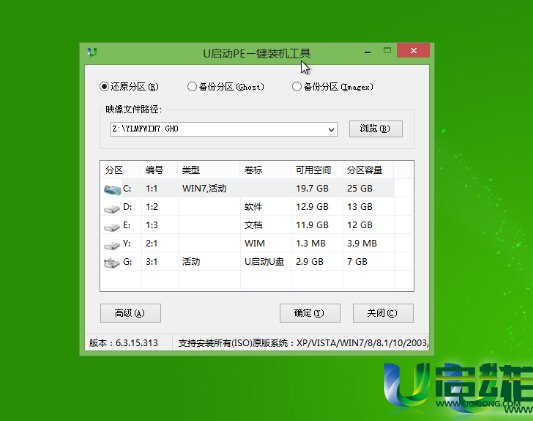Select the C: drive icon
This screenshot has width=533, height=421.
pos(113,190)
